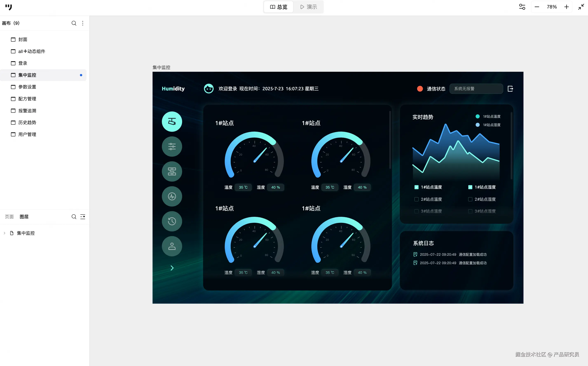Enable the 2#站点温度 checkbox

[x=416, y=199]
